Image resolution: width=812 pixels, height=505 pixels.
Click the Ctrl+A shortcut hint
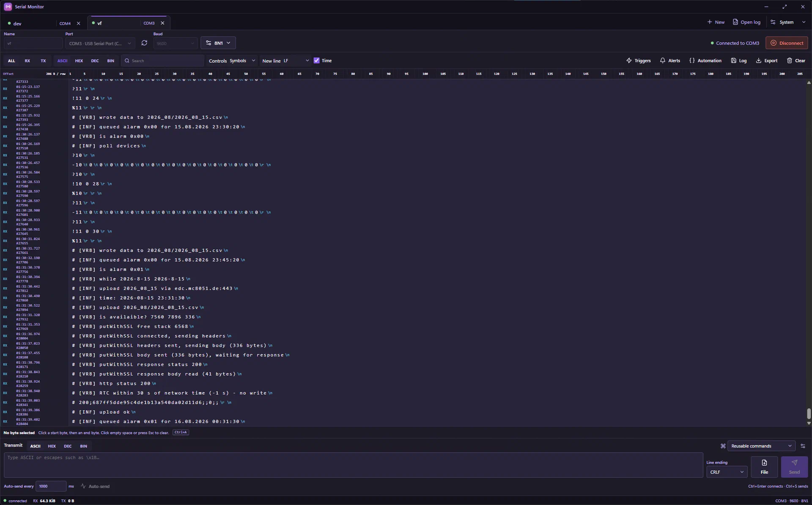point(181,432)
